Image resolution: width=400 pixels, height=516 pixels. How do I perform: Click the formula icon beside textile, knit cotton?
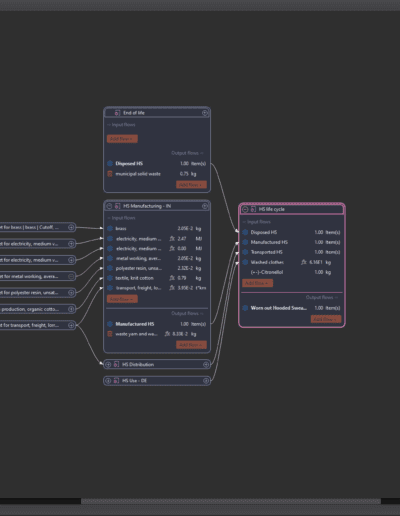click(x=172, y=278)
